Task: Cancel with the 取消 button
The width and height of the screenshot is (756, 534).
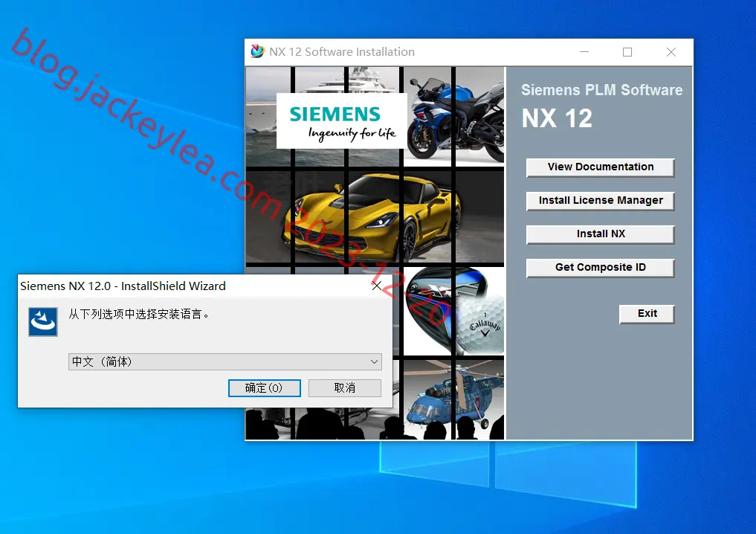Action: pyautogui.click(x=345, y=387)
